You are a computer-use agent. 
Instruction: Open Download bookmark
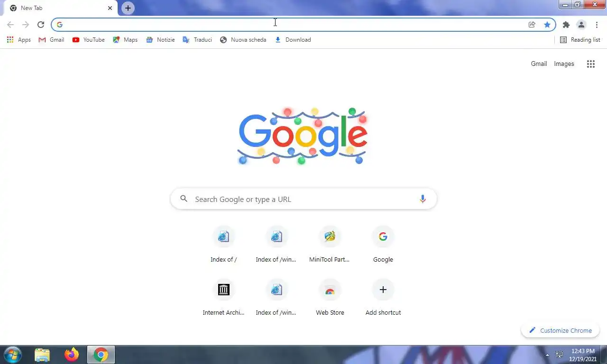click(293, 40)
